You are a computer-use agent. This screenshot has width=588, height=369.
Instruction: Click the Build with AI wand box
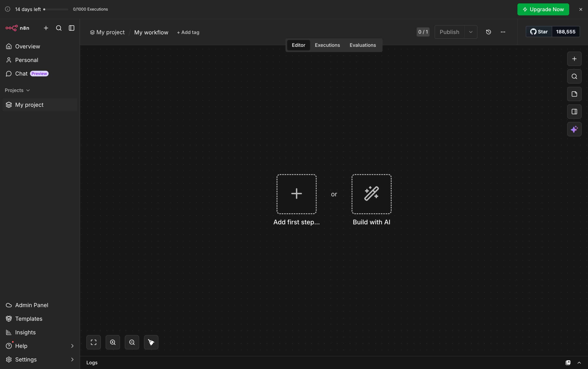371,194
